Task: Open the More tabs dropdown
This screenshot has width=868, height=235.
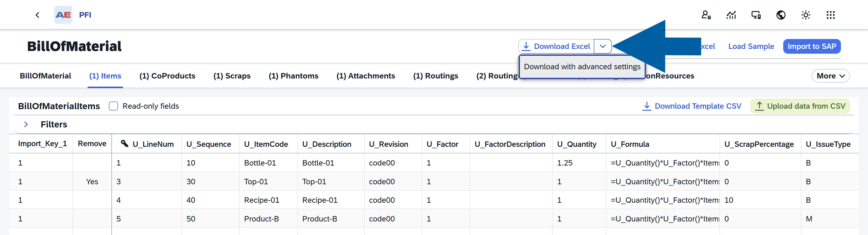Action: coord(830,76)
